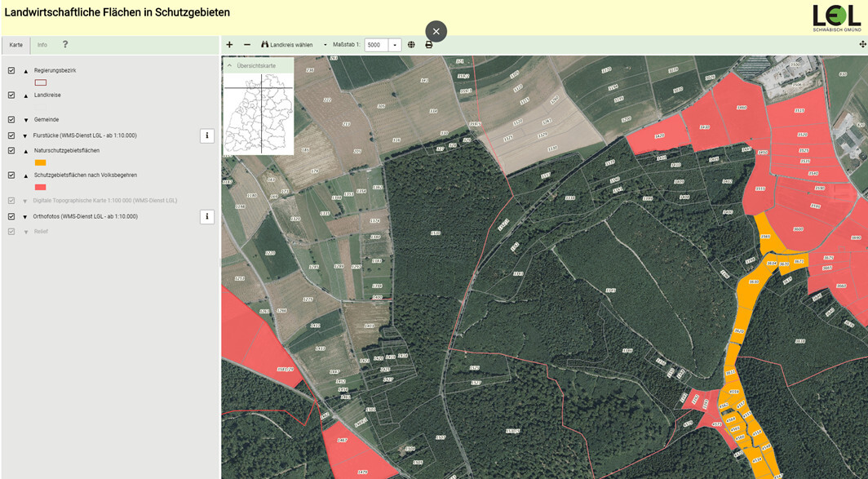The height and width of the screenshot is (479, 868).
Task: Click the zoom out minus icon
Action: pos(247,45)
